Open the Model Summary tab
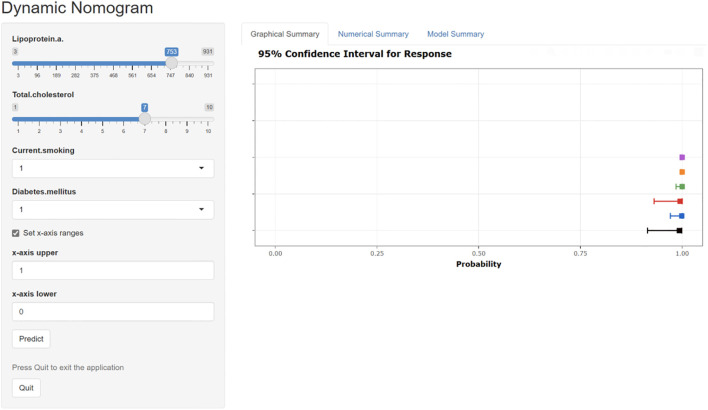 456,34
